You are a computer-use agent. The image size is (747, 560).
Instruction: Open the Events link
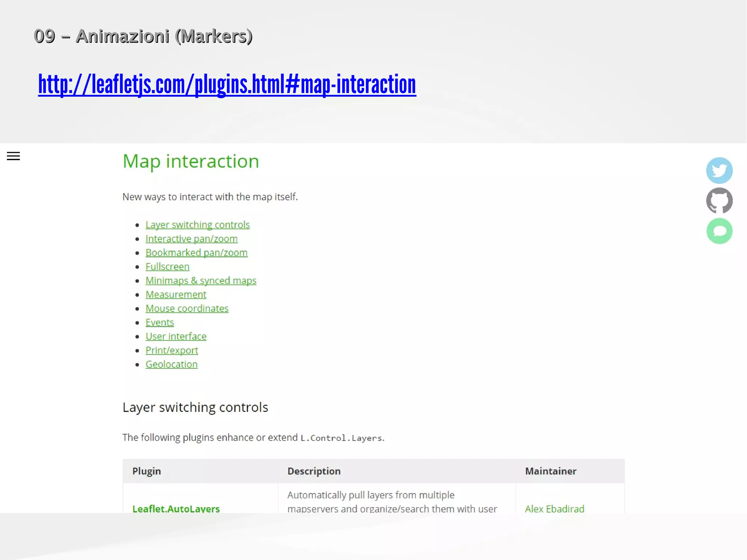(x=159, y=323)
